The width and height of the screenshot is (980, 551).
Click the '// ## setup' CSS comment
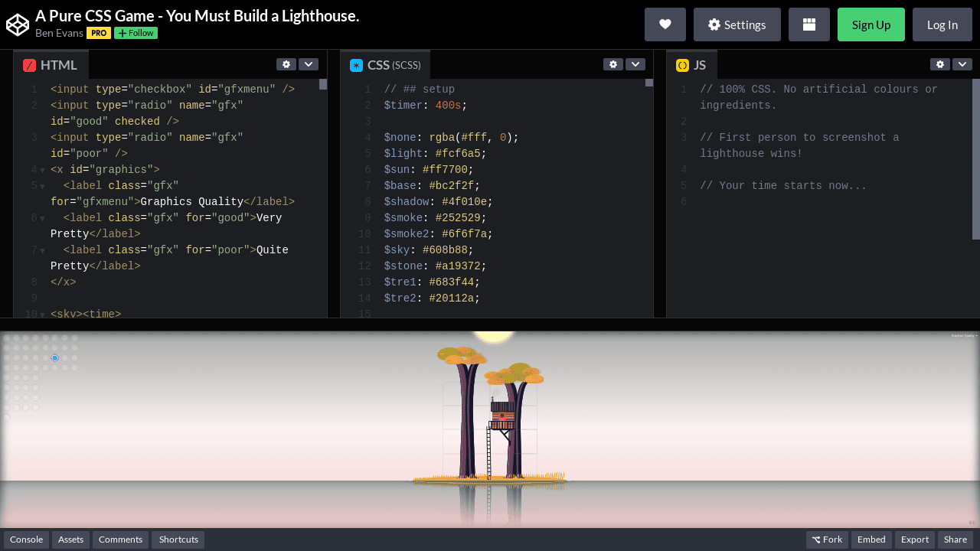[x=420, y=90]
